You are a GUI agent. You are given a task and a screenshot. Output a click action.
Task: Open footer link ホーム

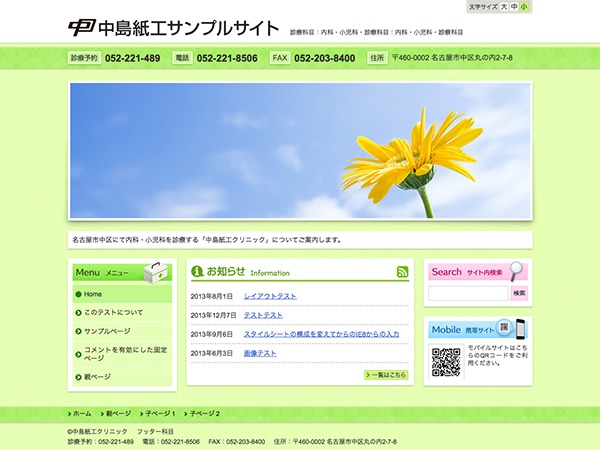click(x=82, y=414)
